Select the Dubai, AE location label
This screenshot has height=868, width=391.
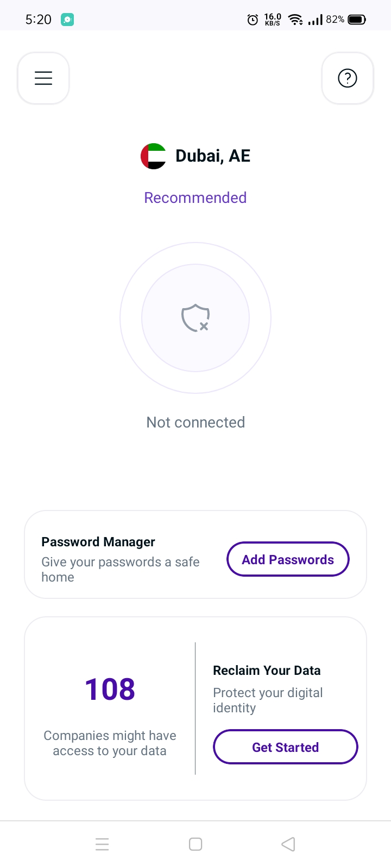[212, 156]
